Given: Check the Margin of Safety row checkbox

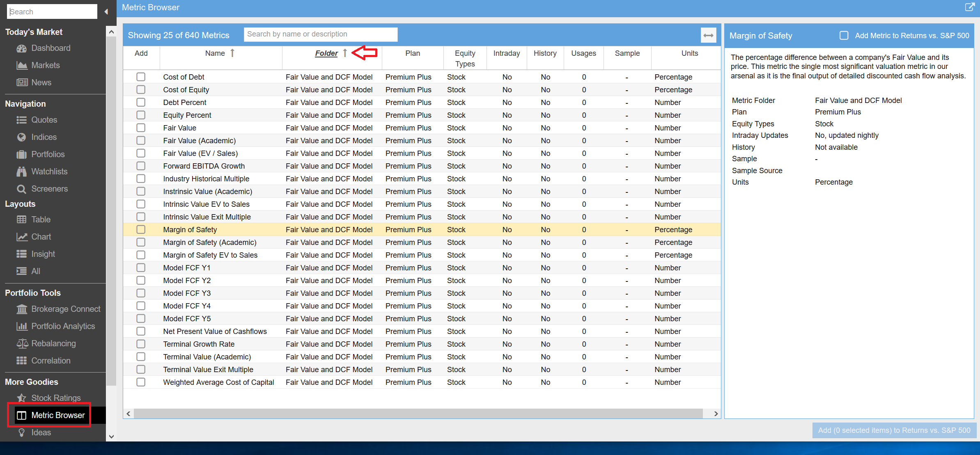Looking at the screenshot, I should (141, 229).
